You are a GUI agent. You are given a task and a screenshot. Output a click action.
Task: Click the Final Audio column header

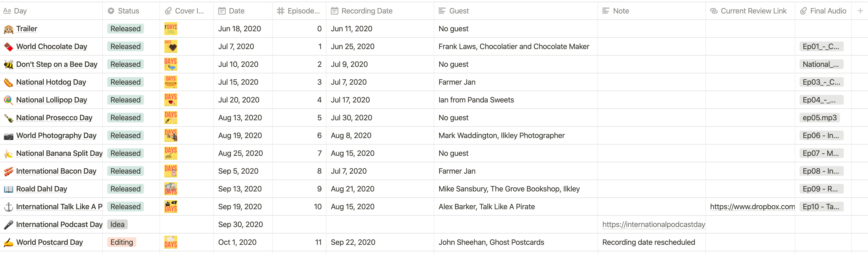[x=828, y=11]
